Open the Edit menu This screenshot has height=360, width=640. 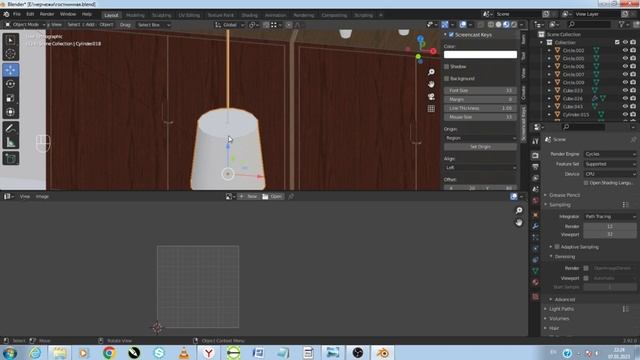point(30,14)
